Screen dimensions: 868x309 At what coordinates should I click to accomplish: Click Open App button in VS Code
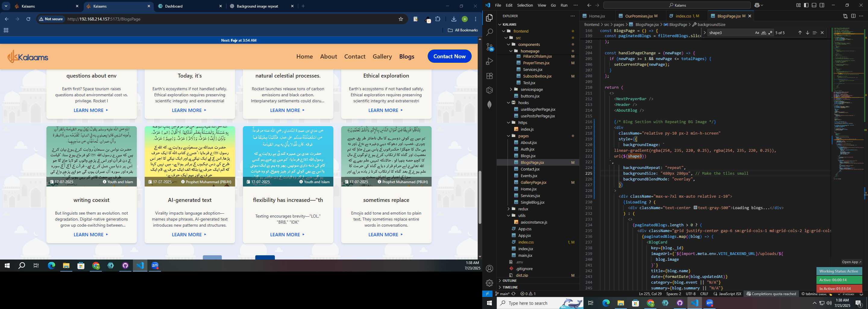pyautogui.click(x=851, y=262)
